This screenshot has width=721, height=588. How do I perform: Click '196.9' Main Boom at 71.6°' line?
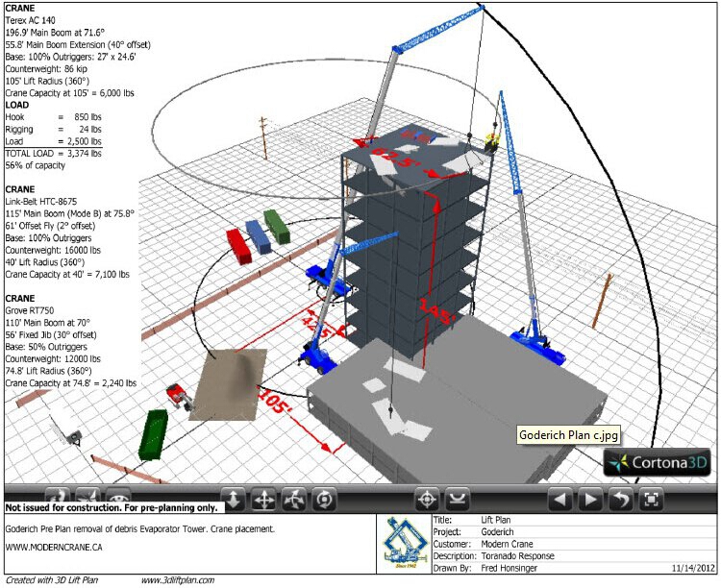click(55, 32)
